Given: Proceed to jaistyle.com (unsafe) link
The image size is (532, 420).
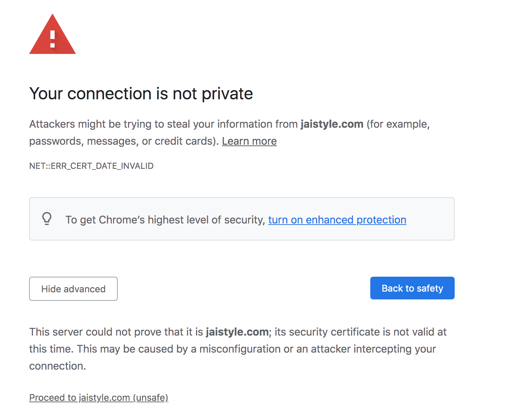Looking at the screenshot, I should (99, 398).
